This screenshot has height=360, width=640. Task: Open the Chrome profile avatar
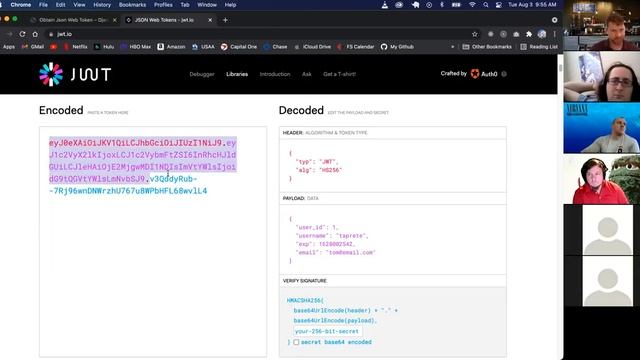tap(542, 34)
